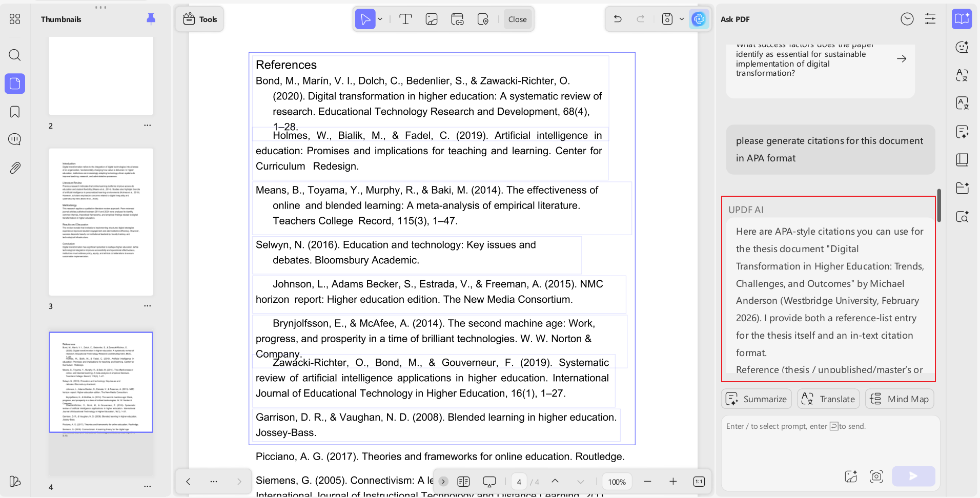Open page 3 thumbnail options menu
Image resolution: width=980 pixels, height=498 pixels.
pos(148,306)
